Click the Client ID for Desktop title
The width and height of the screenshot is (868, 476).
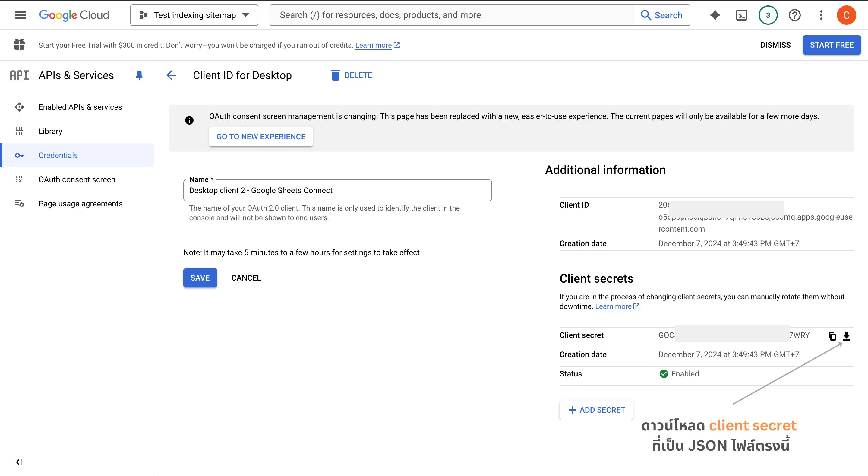point(242,75)
